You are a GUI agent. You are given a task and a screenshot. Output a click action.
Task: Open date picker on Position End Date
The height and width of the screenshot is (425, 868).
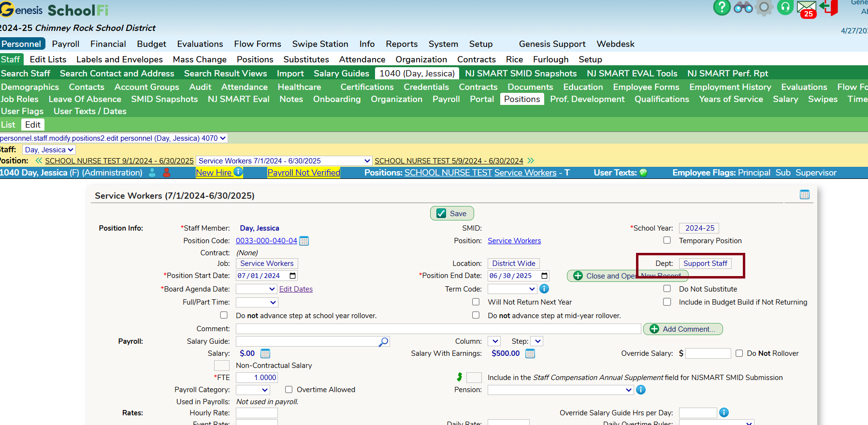(x=545, y=276)
